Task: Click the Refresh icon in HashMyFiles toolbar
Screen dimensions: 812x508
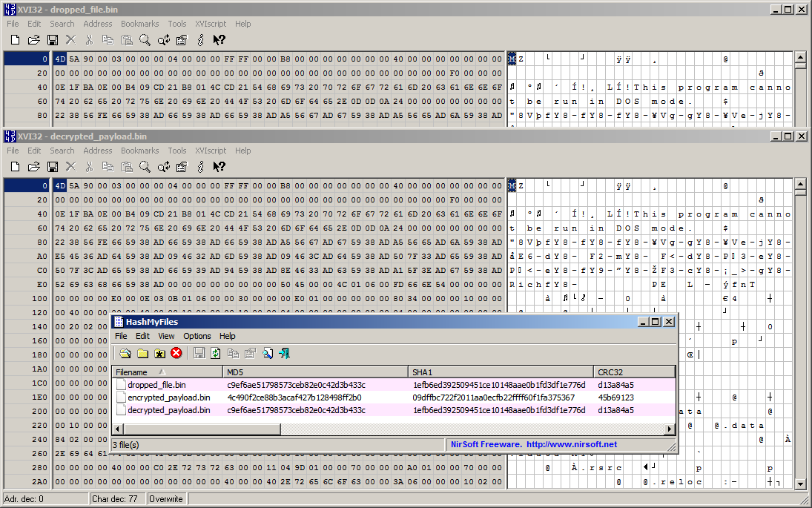Action: click(x=216, y=353)
